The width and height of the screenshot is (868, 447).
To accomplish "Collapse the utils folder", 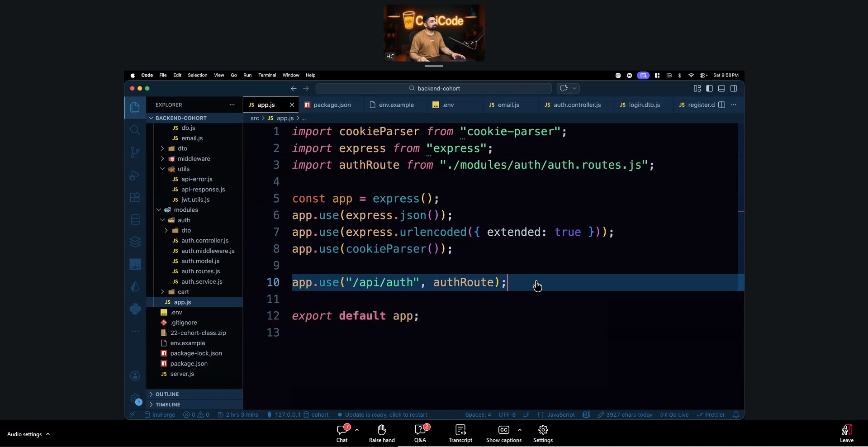I will tap(183, 169).
